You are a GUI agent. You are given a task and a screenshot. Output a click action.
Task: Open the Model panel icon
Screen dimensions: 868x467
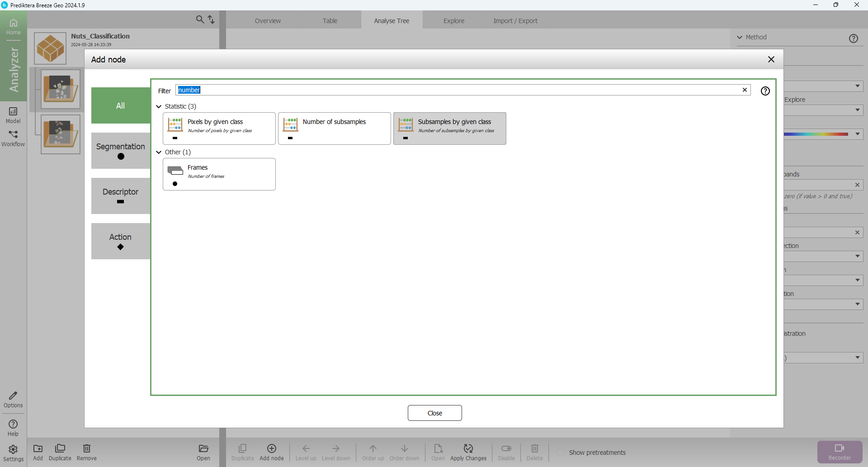click(13, 112)
